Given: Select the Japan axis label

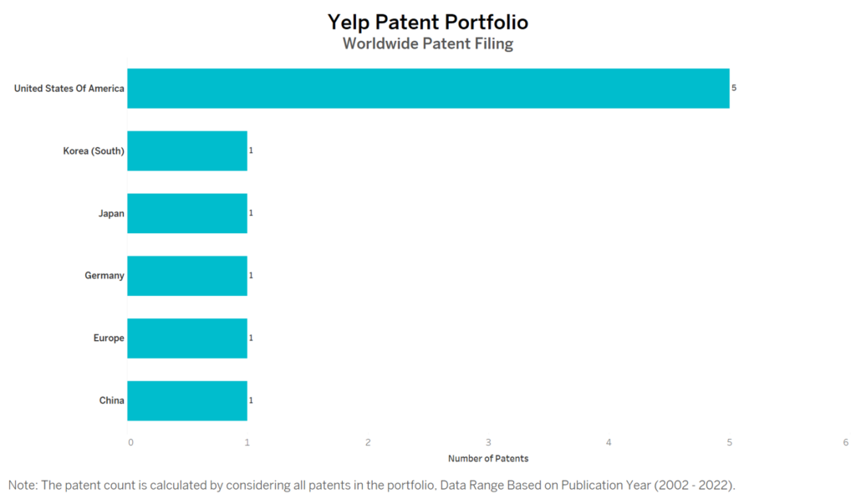Looking at the screenshot, I should point(111,213).
